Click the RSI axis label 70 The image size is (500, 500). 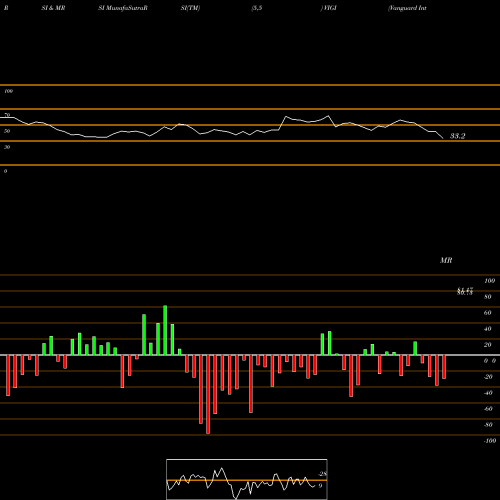pos(7,115)
